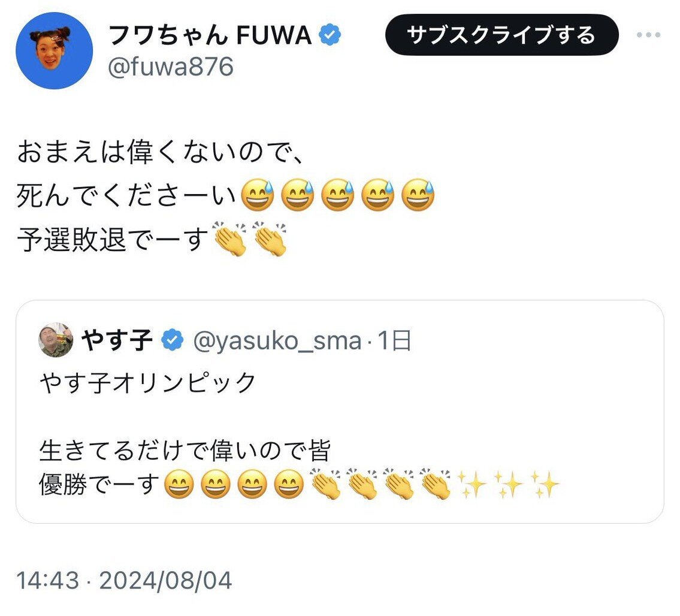
Task: Click the フワちゃん FUWA display name
Action: click(210, 36)
